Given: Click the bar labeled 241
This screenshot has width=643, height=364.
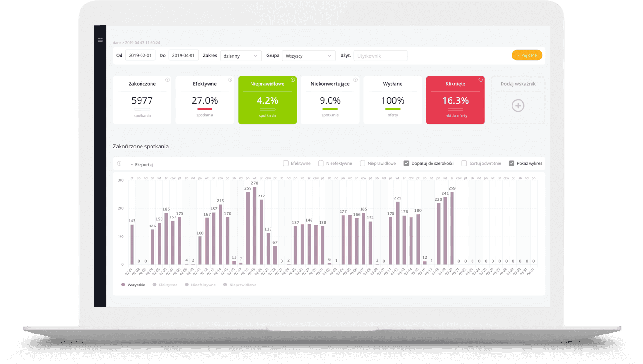Looking at the screenshot, I should point(445,231).
